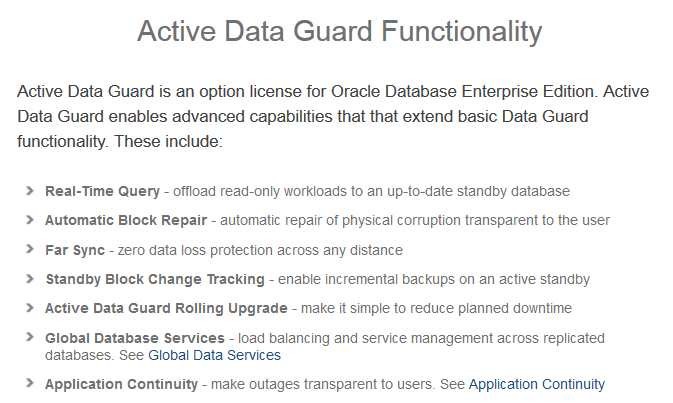This screenshot has width=673, height=403.
Task: Click the bold Far Sync label
Action: tap(75, 250)
